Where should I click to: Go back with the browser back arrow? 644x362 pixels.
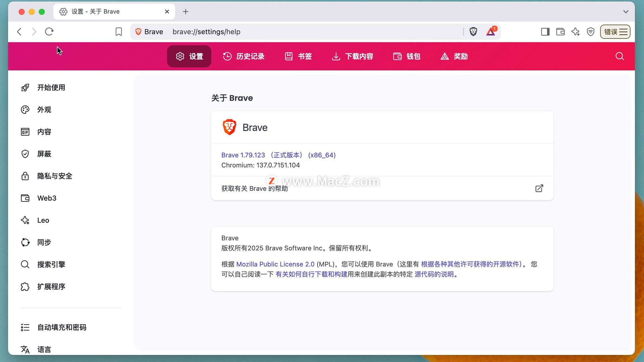[x=19, y=32]
